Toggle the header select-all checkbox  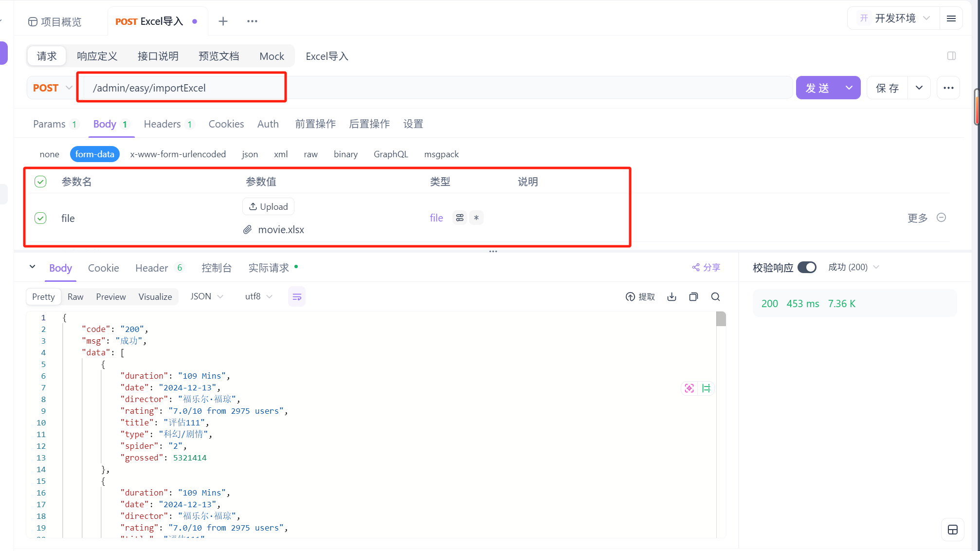tap(40, 182)
